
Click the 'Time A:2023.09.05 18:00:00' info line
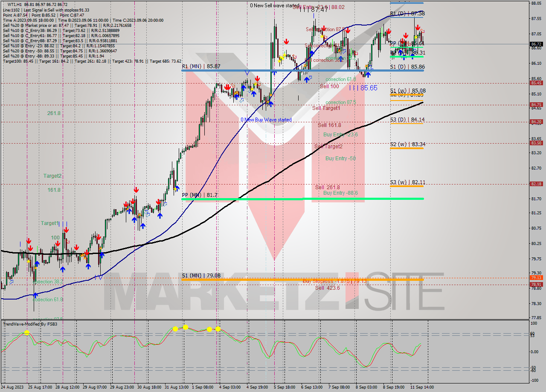coord(29,20)
